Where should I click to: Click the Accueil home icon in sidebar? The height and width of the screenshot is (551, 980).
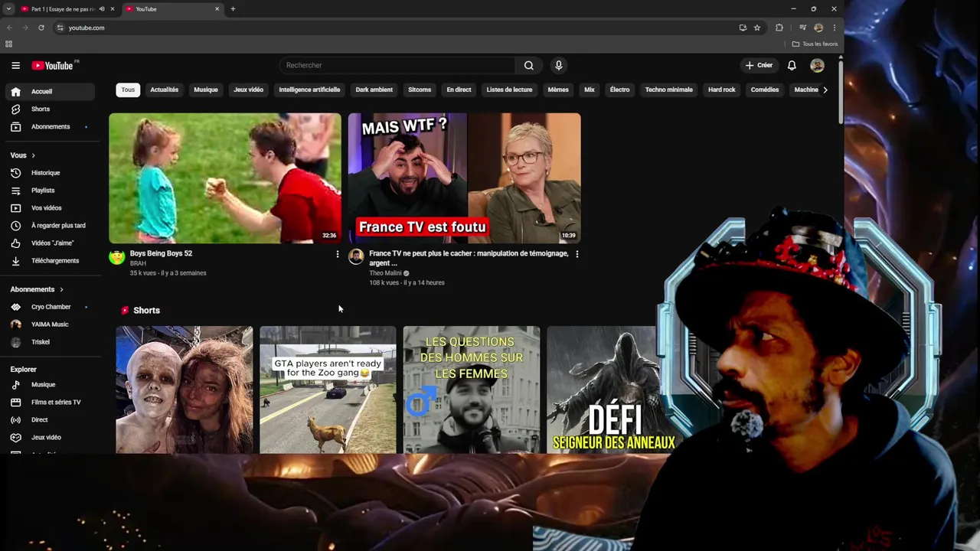[15, 92]
